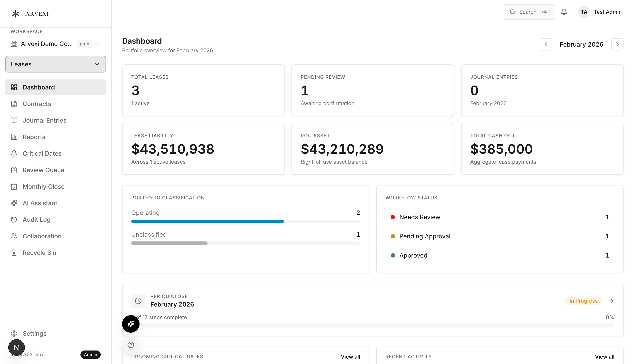
Task: Click View all in Upcoming Critical Dates
Action: coord(350,357)
